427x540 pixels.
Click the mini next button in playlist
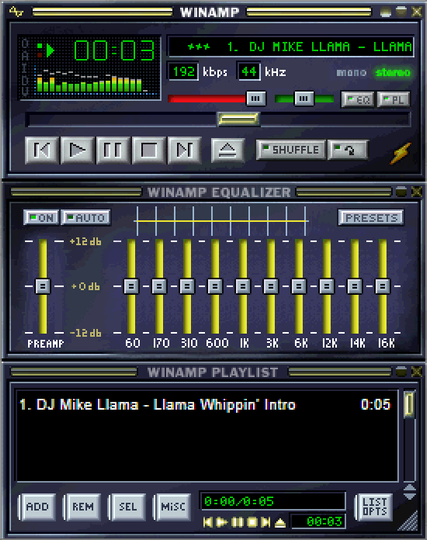coord(265,522)
